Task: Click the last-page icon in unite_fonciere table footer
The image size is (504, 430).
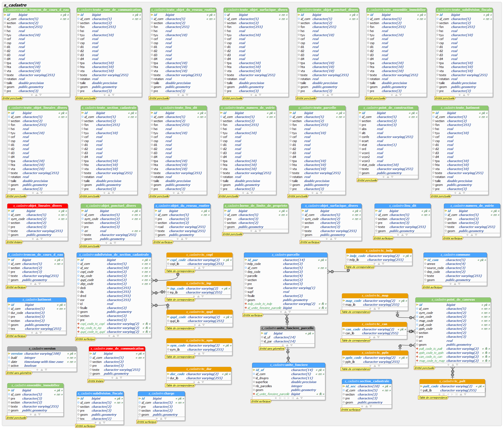Action: (x=293, y=398)
